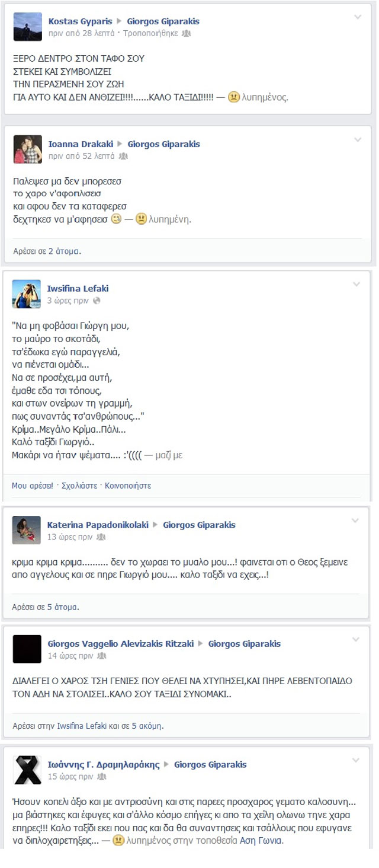Click friends audience icon on Ioanna Drakaki post

point(123,157)
